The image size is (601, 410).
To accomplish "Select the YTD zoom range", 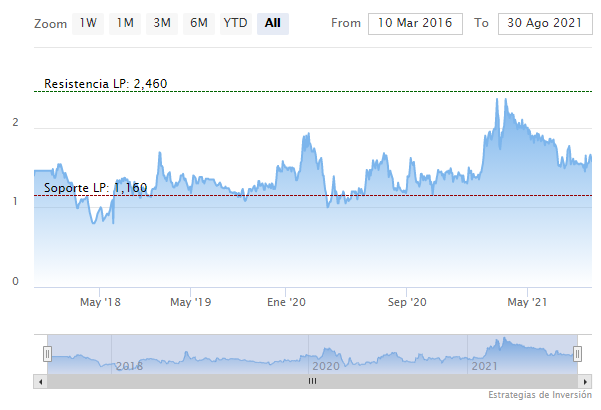I will click(236, 24).
